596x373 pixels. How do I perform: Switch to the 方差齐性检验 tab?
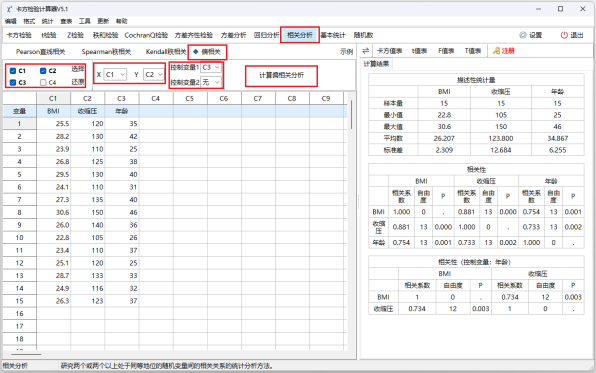[x=193, y=35]
